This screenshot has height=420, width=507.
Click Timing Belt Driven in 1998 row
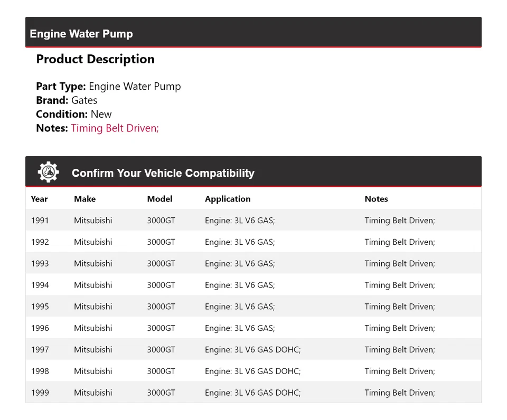pos(399,371)
